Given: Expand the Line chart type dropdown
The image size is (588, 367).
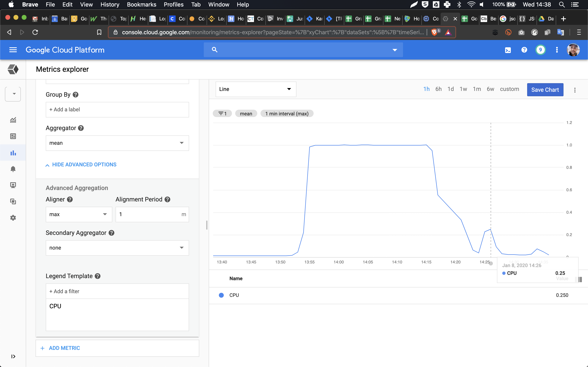Looking at the screenshot, I should [256, 89].
